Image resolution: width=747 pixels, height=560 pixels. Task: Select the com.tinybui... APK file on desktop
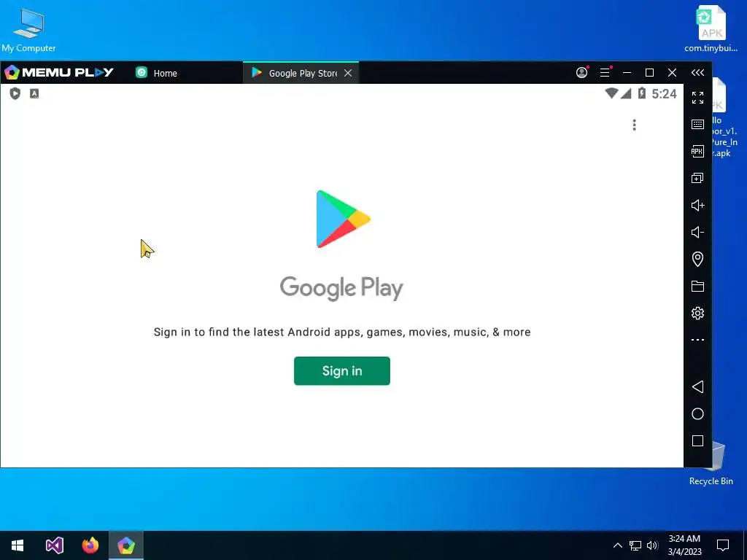(711, 28)
